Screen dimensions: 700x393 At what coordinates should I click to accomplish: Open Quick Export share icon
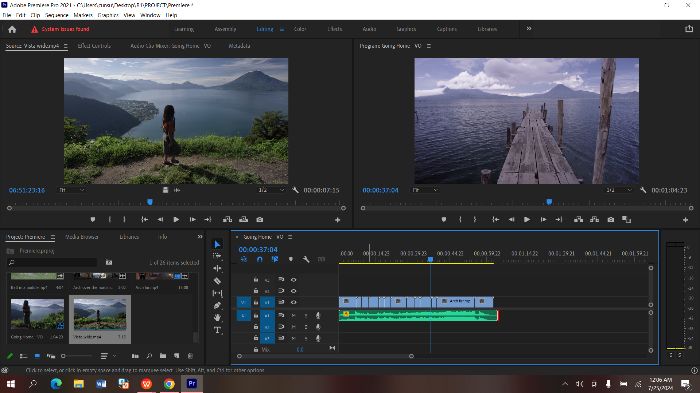(689, 29)
